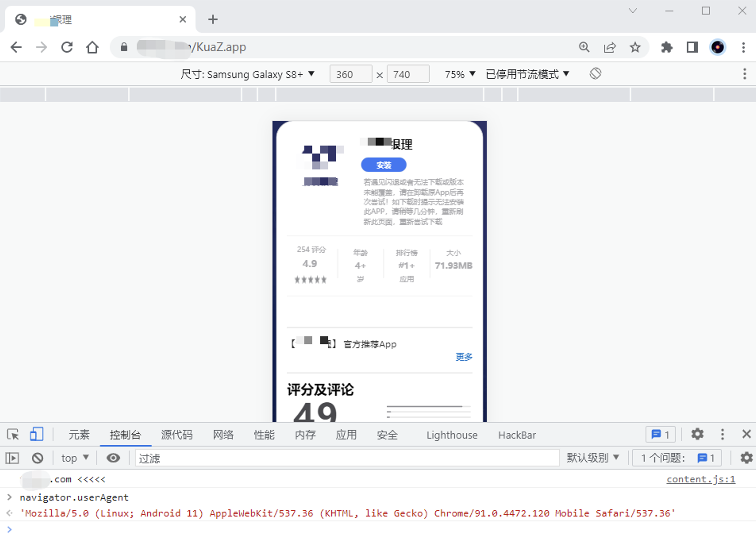Share this page via share icon

pyautogui.click(x=610, y=47)
